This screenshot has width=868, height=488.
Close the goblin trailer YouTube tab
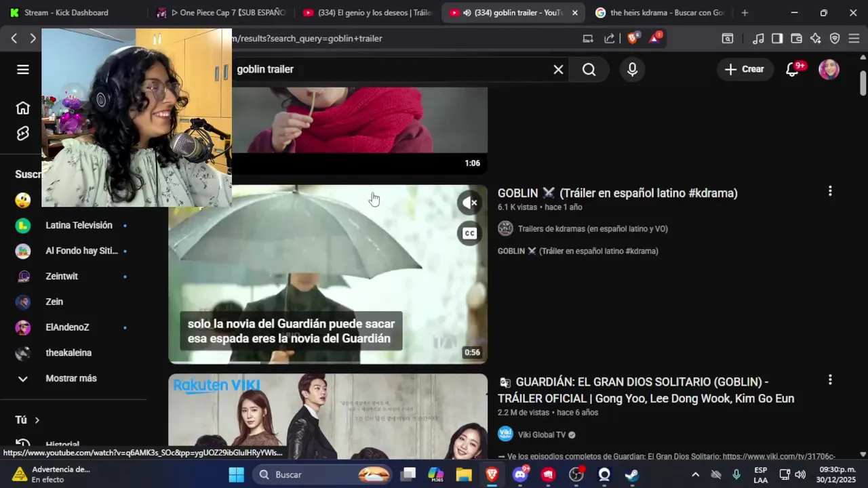point(575,13)
